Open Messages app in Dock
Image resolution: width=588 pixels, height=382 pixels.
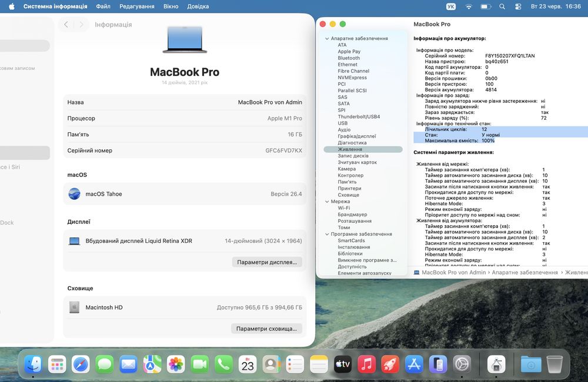[105, 364]
